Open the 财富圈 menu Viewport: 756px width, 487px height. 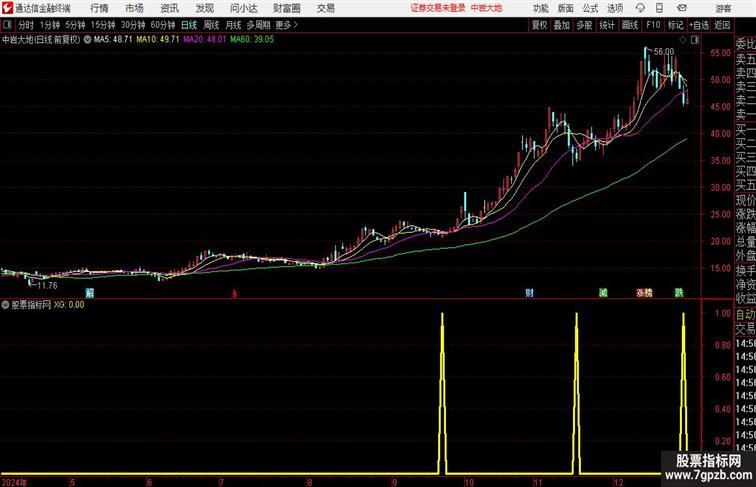point(286,8)
